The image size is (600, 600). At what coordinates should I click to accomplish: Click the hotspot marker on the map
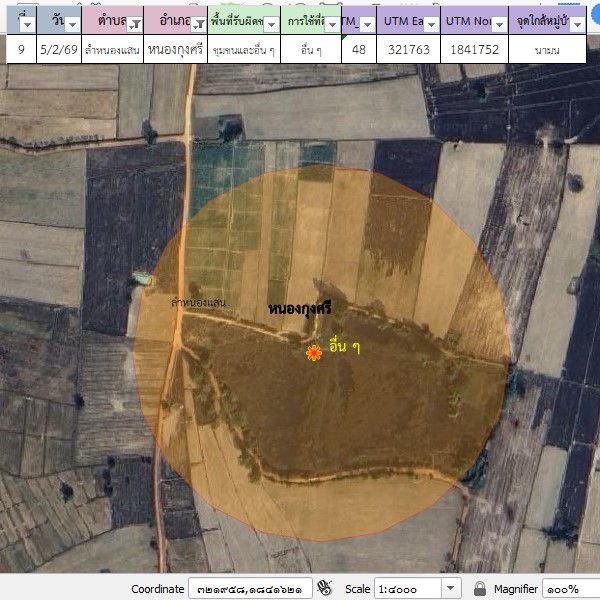(x=313, y=352)
